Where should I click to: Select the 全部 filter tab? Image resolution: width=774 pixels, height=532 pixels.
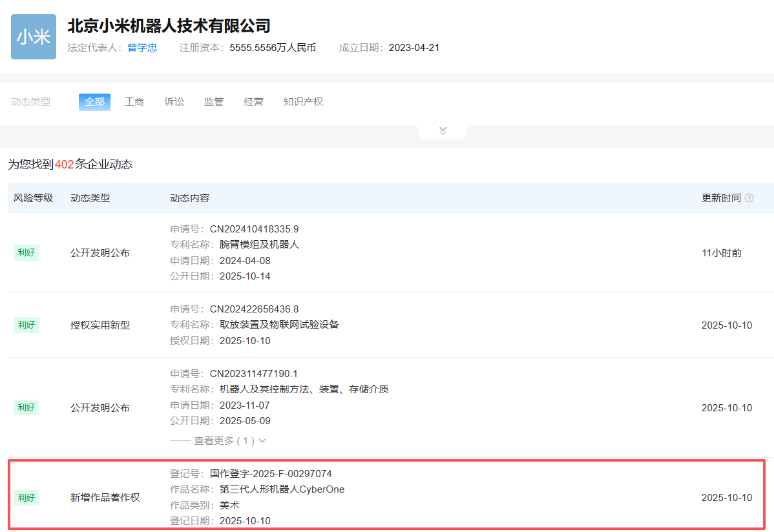(94, 102)
